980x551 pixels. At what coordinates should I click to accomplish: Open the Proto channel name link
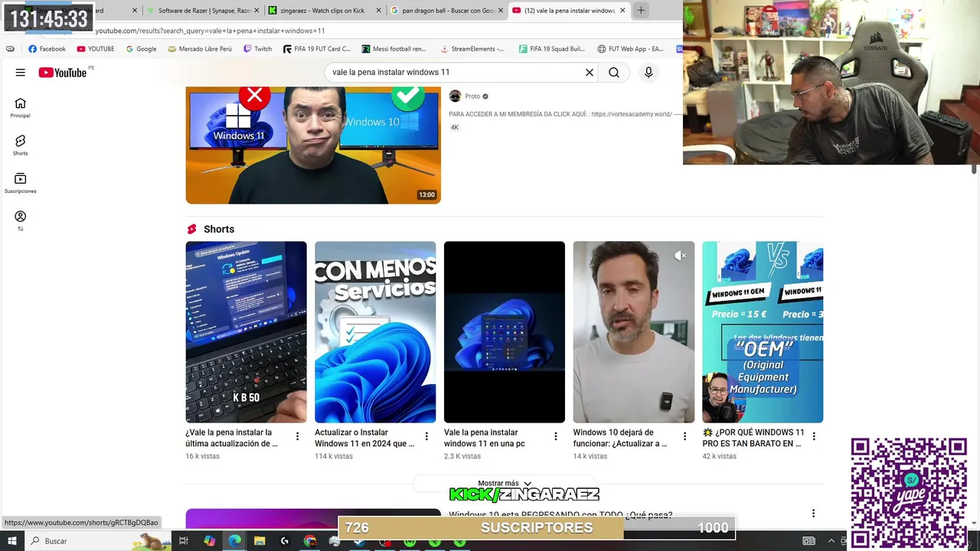pyautogui.click(x=472, y=96)
